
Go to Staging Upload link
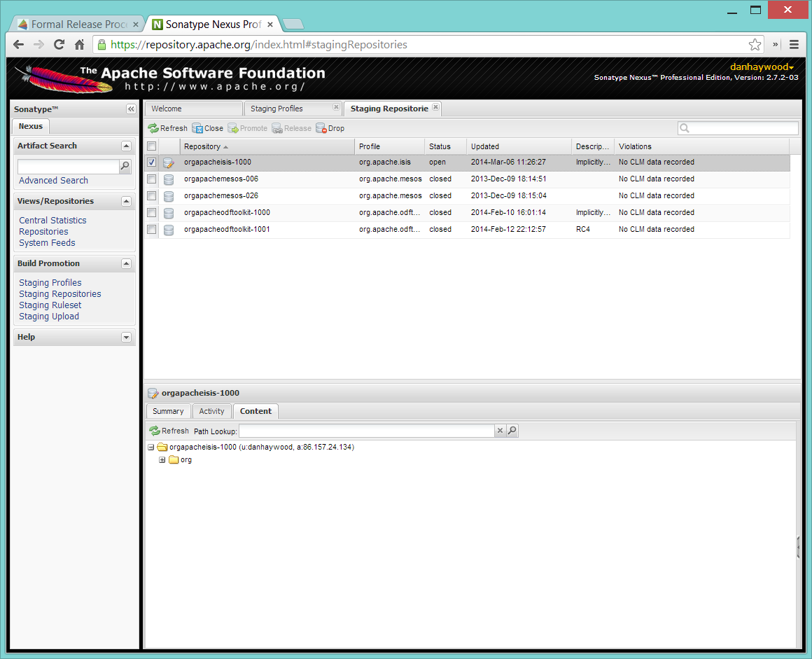click(49, 317)
